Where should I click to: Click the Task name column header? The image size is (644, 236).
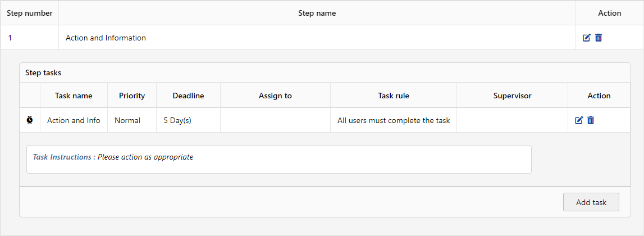(74, 96)
